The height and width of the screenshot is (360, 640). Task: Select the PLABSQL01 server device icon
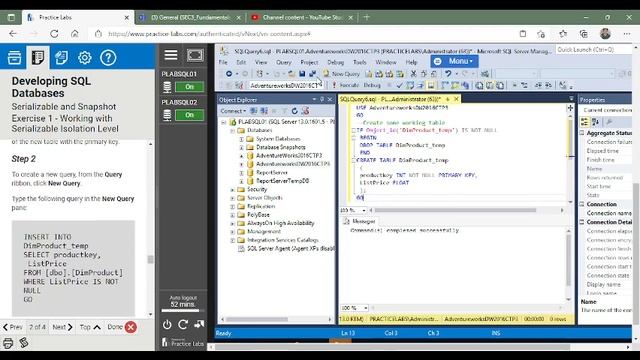coord(167,87)
